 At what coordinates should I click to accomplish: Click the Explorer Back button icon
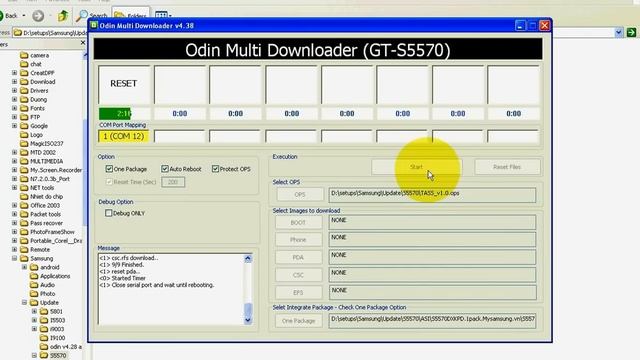(x=2, y=16)
